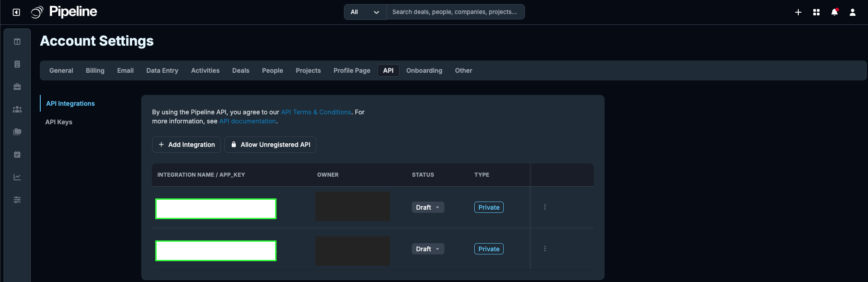Select the Profile Page tab
Image resolution: width=868 pixels, height=282 pixels.
(x=352, y=70)
